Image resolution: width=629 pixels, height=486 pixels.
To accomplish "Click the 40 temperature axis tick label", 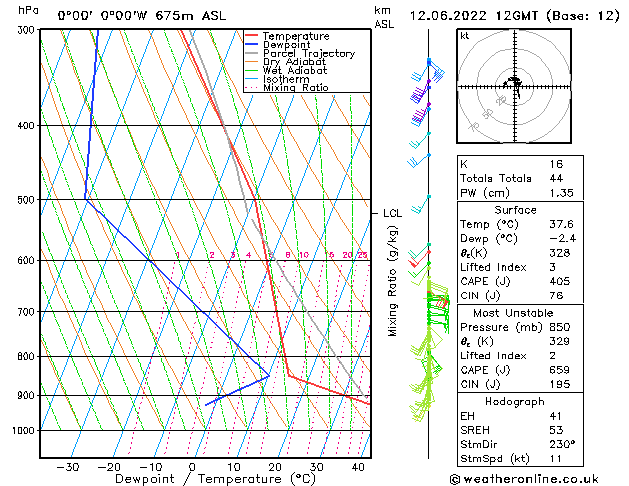I will pos(358,467).
